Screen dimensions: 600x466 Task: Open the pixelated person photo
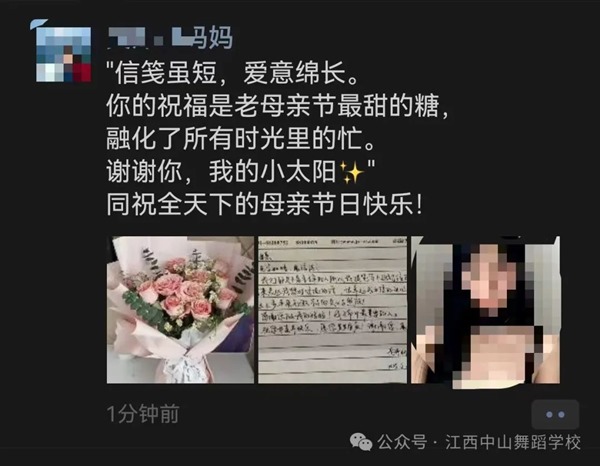pyautogui.click(x=485, y=310)
